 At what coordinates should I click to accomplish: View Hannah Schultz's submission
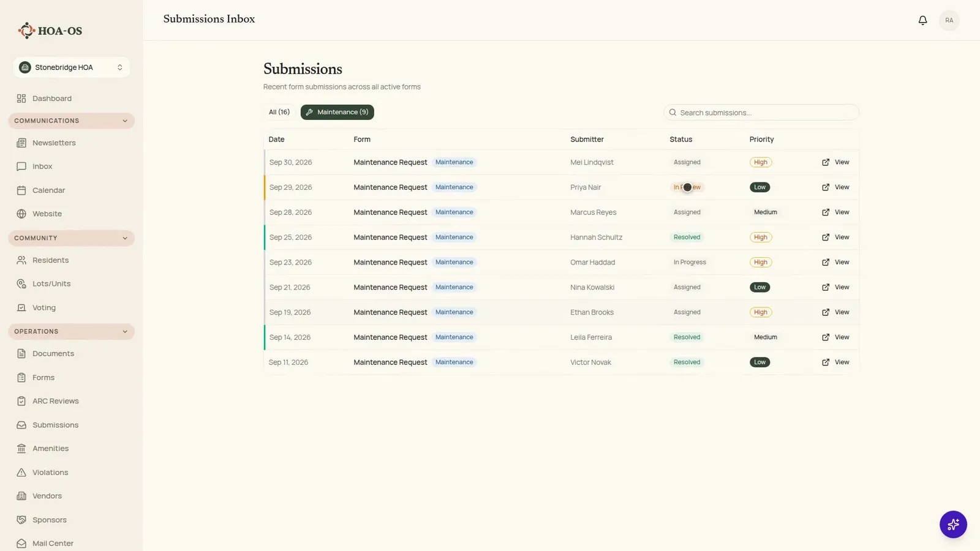coord(835,238)
